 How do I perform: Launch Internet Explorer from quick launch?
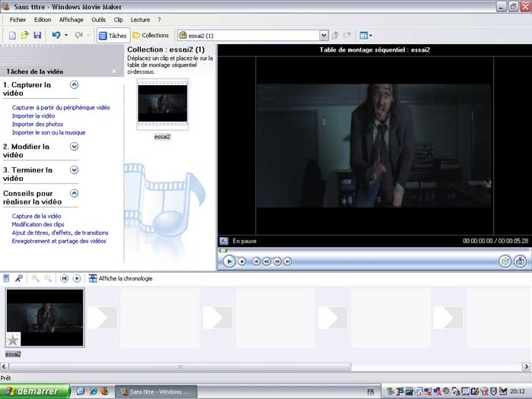coord(93,391)
